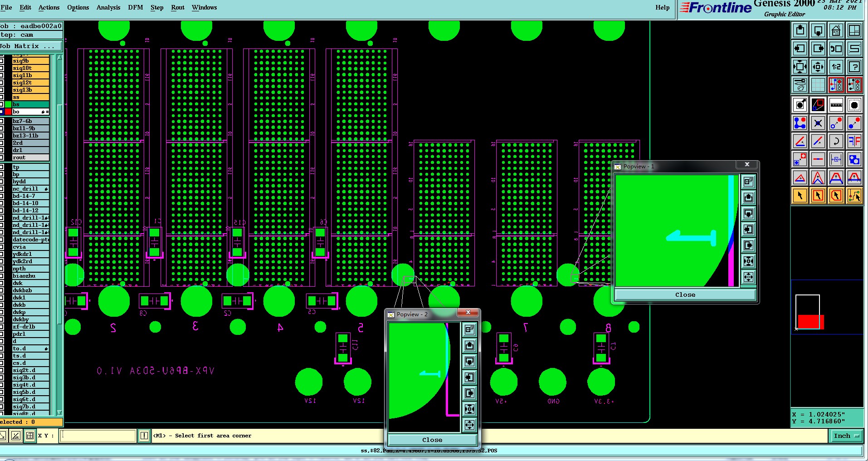The width and height of the screenshot is (868, 461).
Task: Click the snap grid icon left of XY label
Action: pos(30,436)
